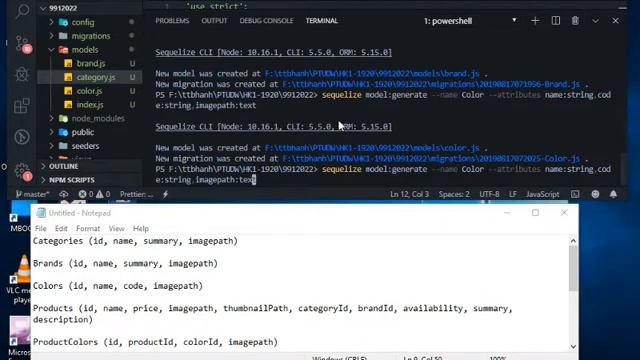The width and height of the screenshot is (640, 360).
Task: Hide panel with chevron down icon
Action: [595, 21]
